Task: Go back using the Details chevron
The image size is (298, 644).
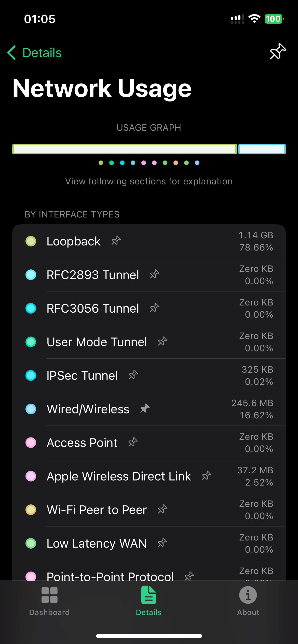Action: point(35,53)
